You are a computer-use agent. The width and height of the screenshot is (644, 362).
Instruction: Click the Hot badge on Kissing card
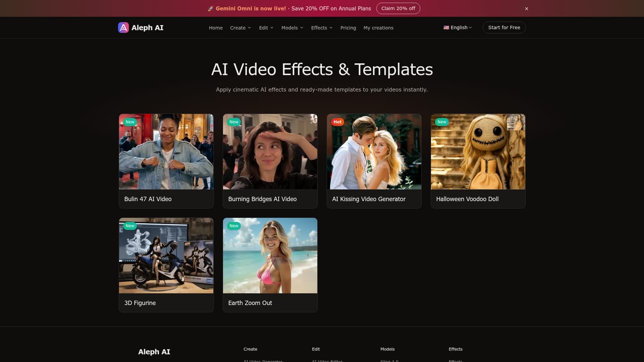(338, 122)
